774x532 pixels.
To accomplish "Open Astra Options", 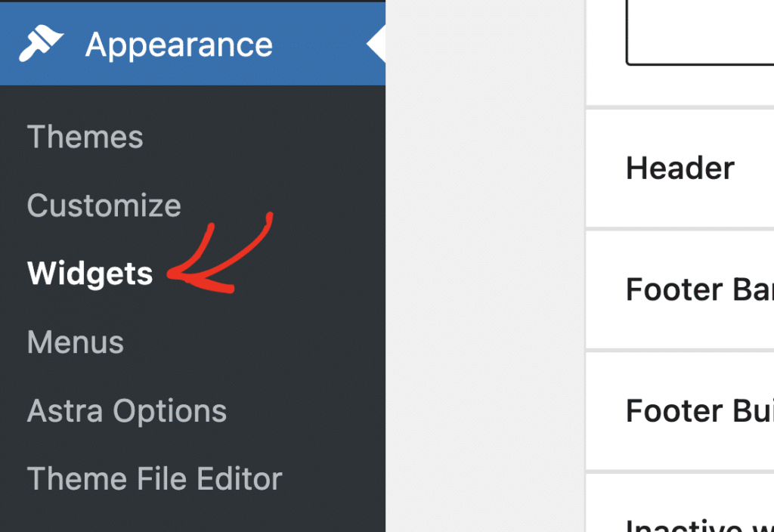I will click(126, 410).
